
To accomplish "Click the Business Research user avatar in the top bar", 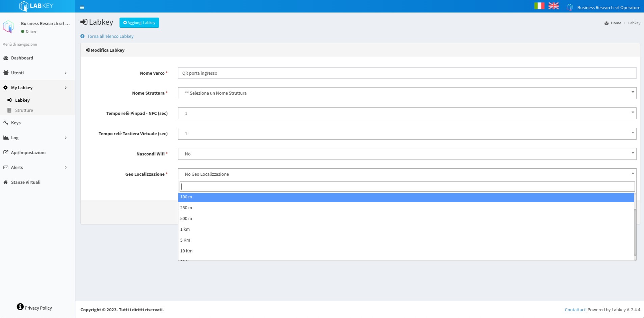I will (x=570, y=7).
